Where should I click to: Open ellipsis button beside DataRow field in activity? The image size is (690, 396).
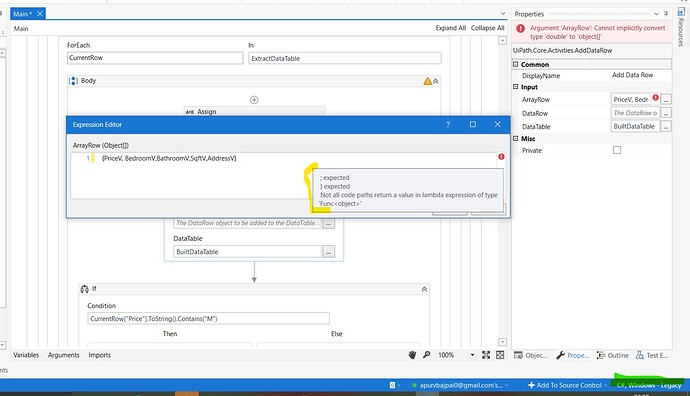[x=329, y=223]
